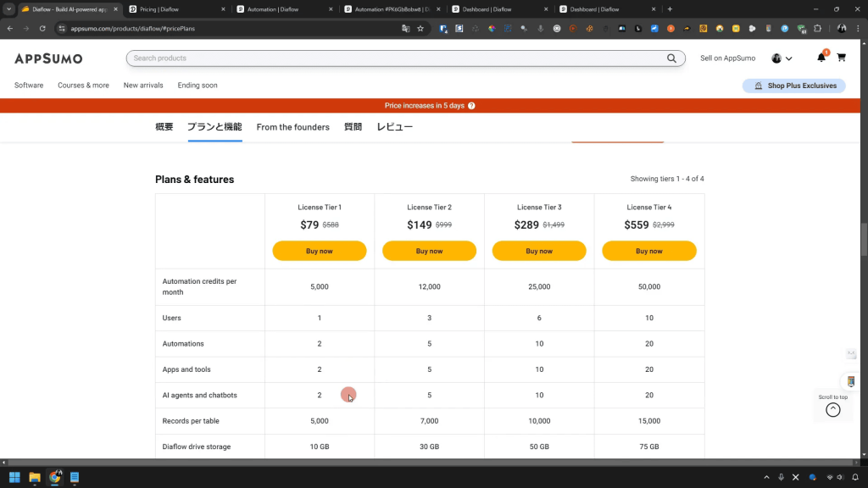Select the 質問 section tab
The image size is (868, 488).
point(353,127)
